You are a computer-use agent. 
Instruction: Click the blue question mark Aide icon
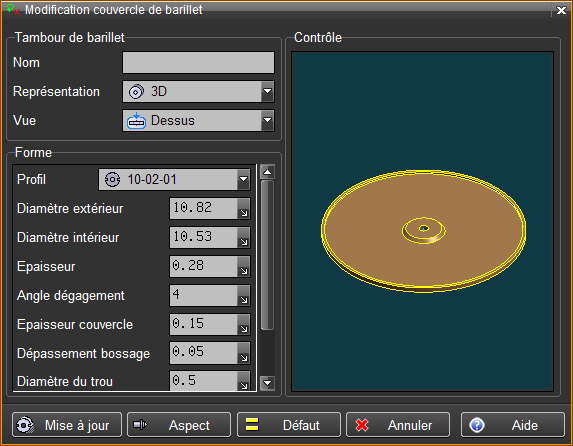click(x=477, y=425)
